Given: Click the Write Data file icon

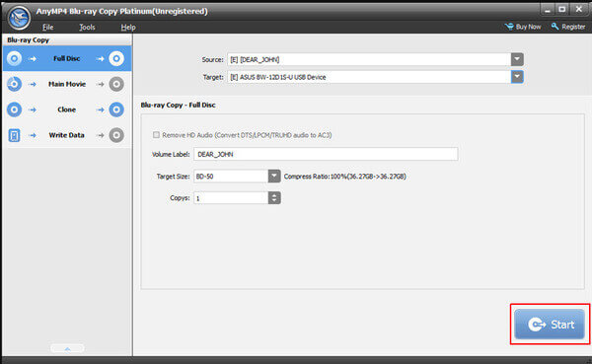Looking at the screenshot, I should pos(15,135).
